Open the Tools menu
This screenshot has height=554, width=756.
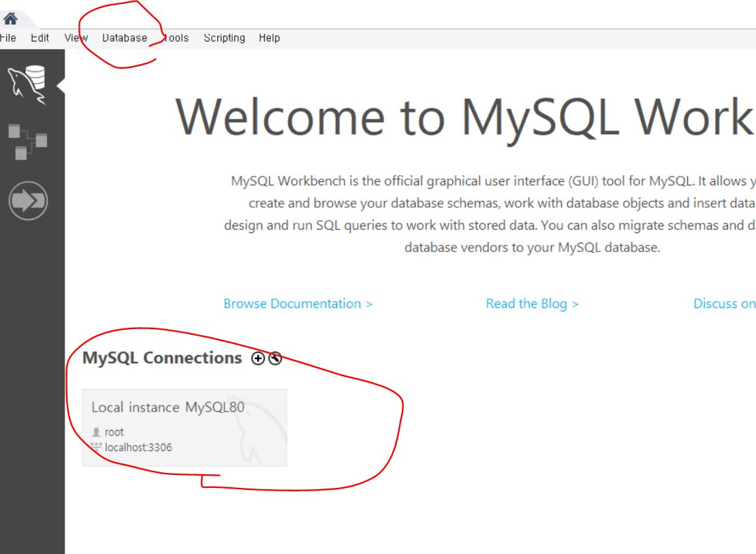point(176,37)
